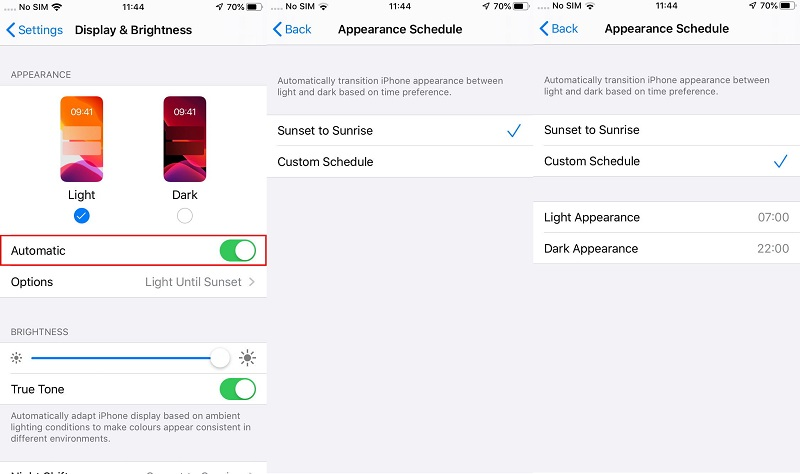Disable the True Tone switch
Viewport: 800px width, 474px height.
click(x=238, y=389)
